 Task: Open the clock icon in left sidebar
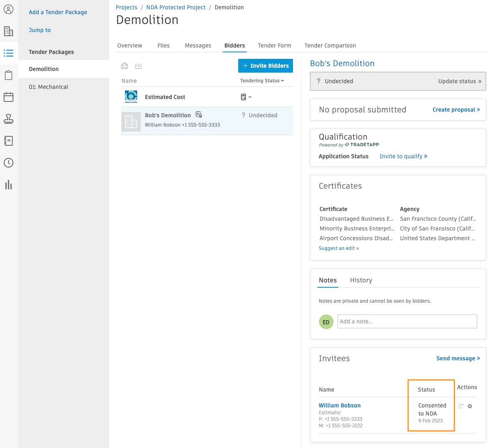pyautogui.click(x=9, y=163)
